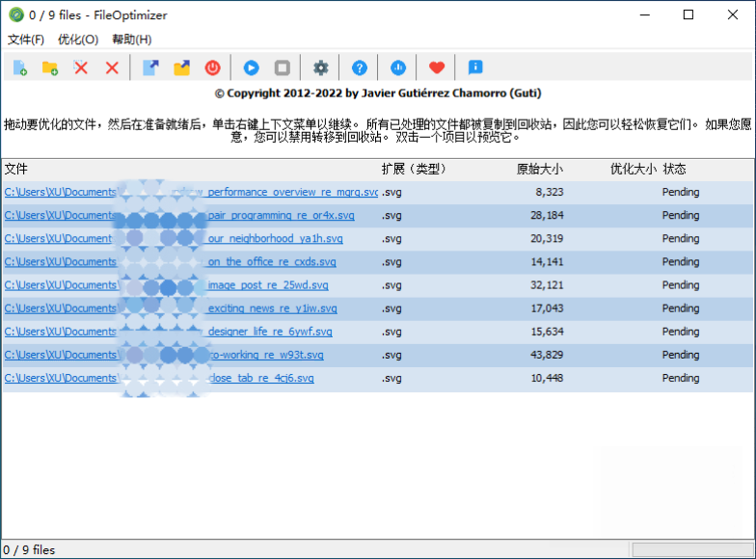
Task: Click the Add folder toolbar icon
Action: click(x=49, y=67)
